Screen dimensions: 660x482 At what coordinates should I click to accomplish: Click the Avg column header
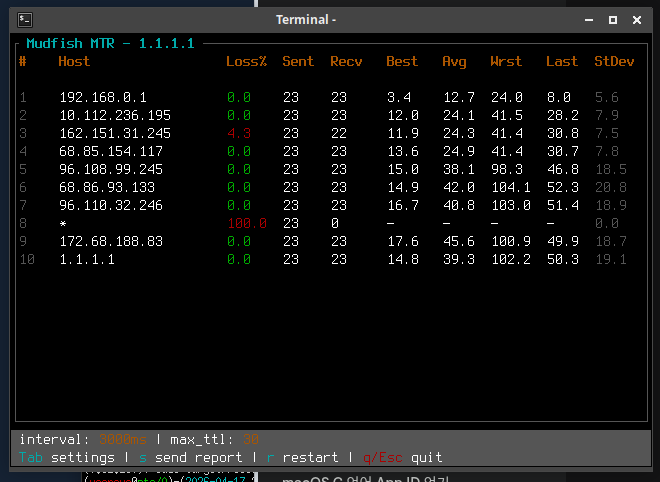pyautogui.click(x=454, y=61)
